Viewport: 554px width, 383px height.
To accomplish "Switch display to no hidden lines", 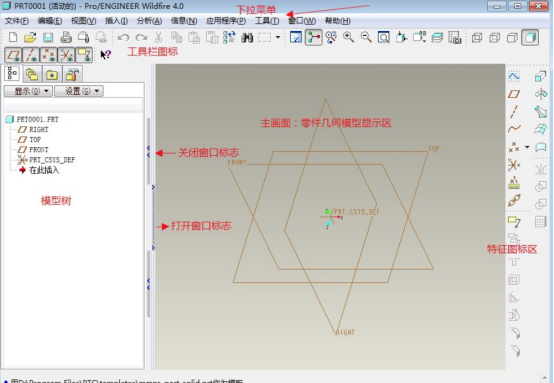I will coord(512,37).
